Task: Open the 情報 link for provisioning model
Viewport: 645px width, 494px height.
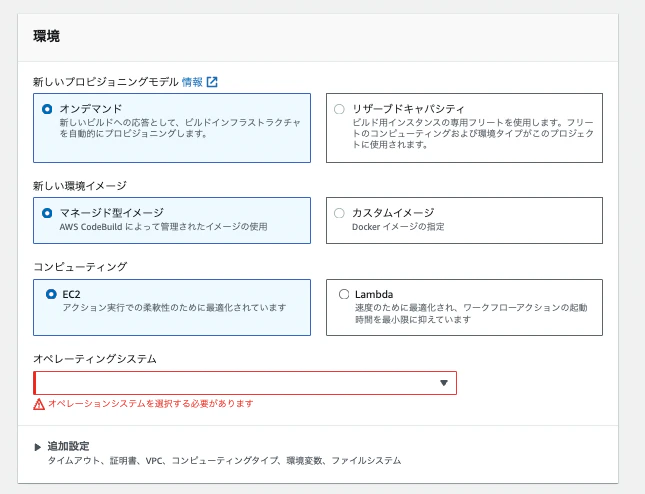Action: 192,82
